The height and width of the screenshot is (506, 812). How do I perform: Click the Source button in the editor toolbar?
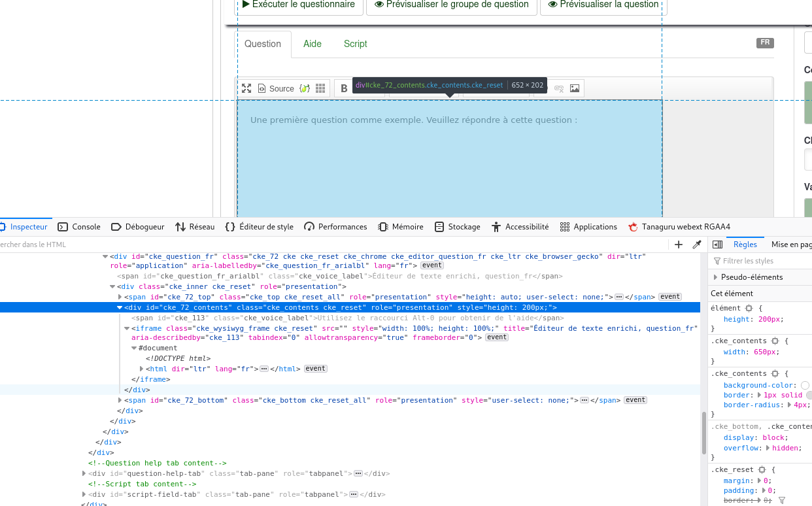click(276, 88)
